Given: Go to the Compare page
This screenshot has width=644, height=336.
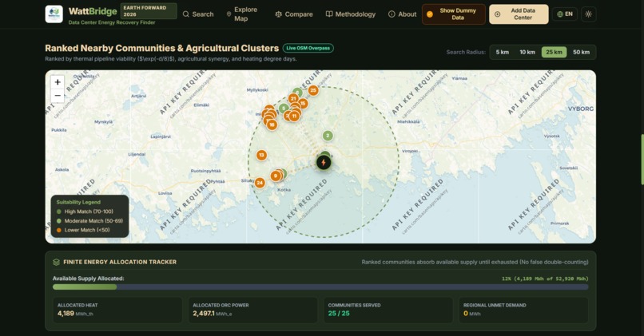Looking at the screenshot, I should tap(294, 14).
